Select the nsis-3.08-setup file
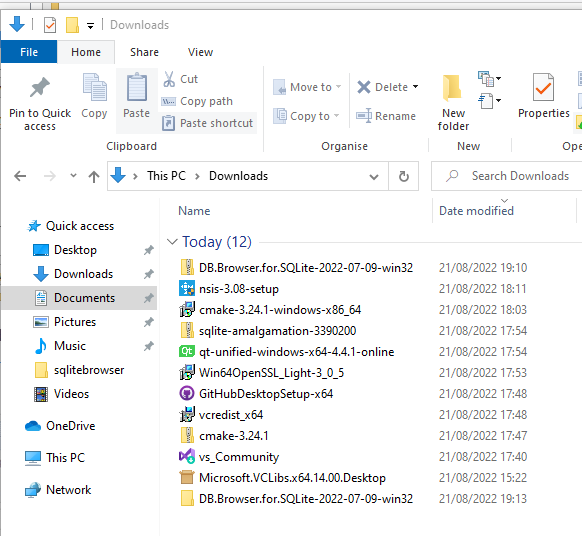 (239, 289)
